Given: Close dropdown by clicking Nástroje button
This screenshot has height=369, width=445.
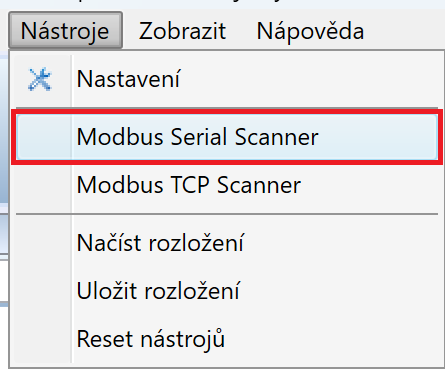Looking at the screenshot, I should 65,31.
